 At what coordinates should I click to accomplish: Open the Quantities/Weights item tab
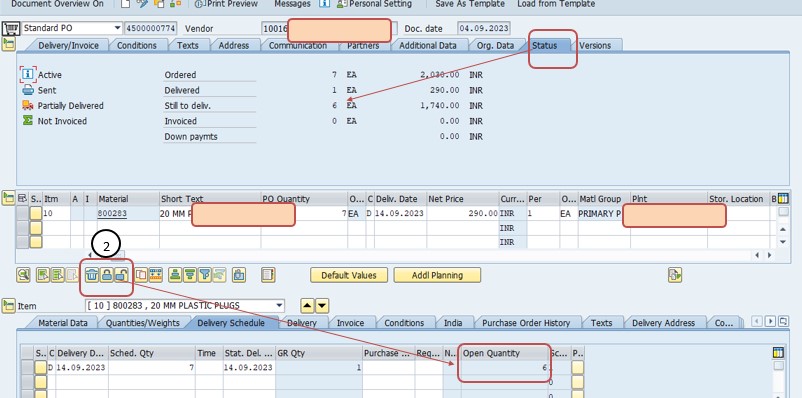pos(142,323)
